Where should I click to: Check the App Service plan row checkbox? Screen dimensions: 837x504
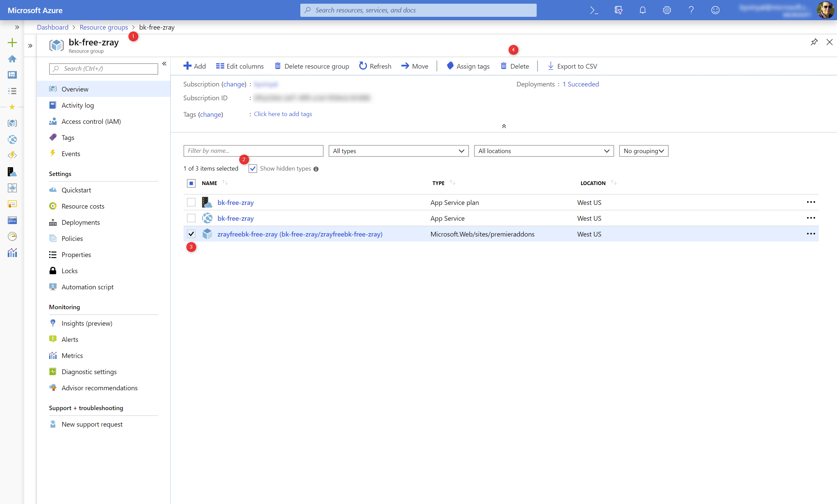pyautogui.click(x=191, y=202)
